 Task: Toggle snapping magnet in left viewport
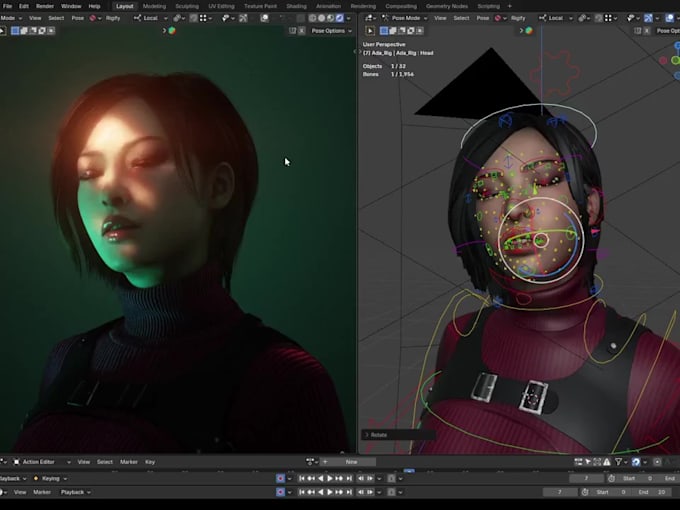193,18
